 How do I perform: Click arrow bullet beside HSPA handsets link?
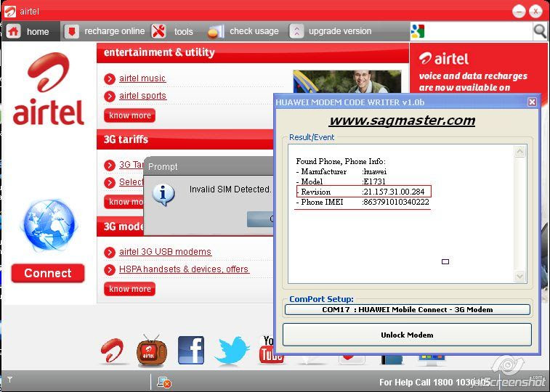pos(110,269)
